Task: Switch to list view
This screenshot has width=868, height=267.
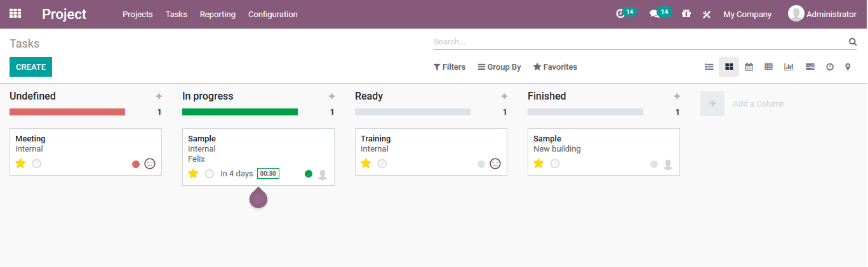Action: click(x=709, y=67)
